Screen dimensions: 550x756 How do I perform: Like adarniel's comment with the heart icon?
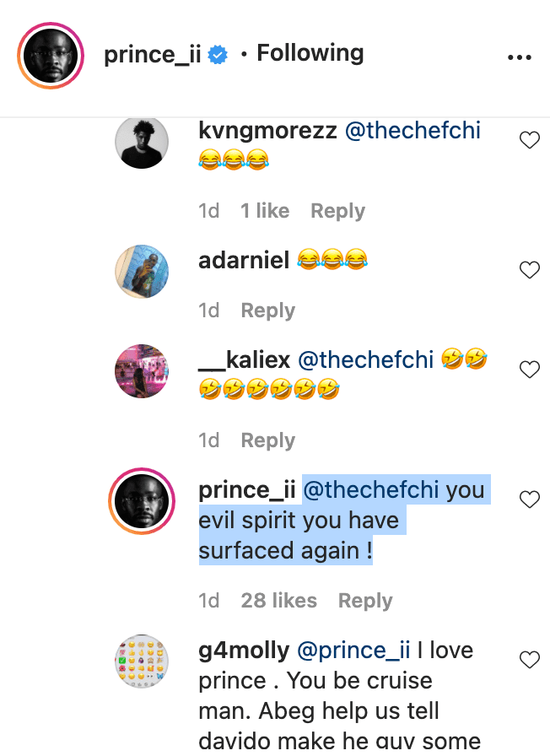click(529, 269)
